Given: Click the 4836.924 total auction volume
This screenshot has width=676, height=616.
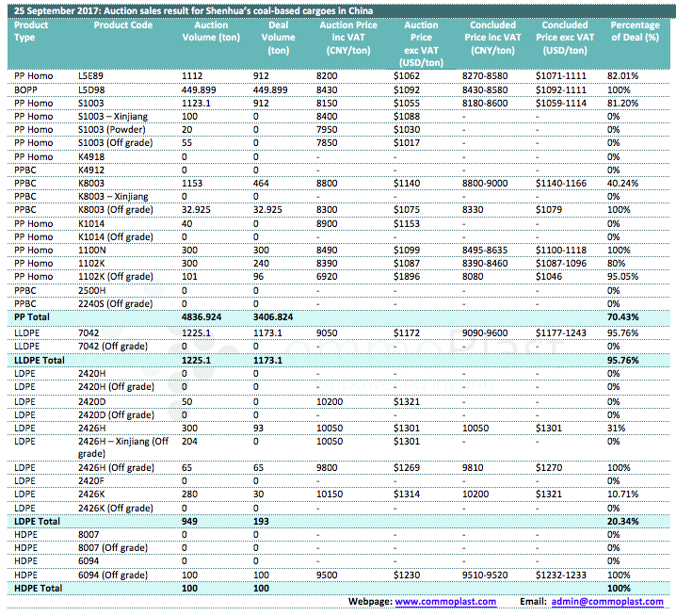Looking at the screenshot, I should 207,318.
